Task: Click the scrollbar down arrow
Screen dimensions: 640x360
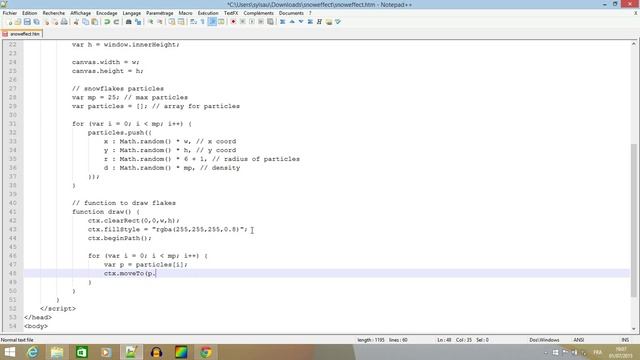Action: pyautogui.click(x=633, y=329)
